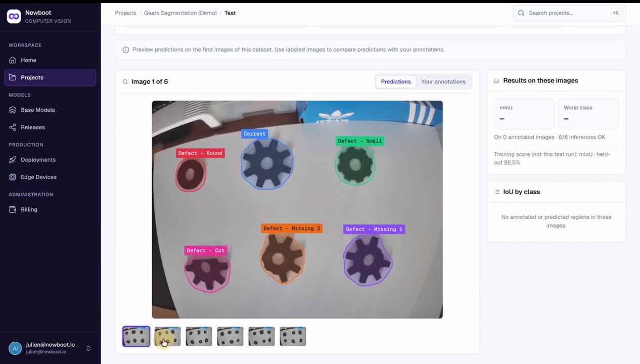Open Home from the sidebar
The width and height of the screenshot is (640, 364).
(50, 60)
